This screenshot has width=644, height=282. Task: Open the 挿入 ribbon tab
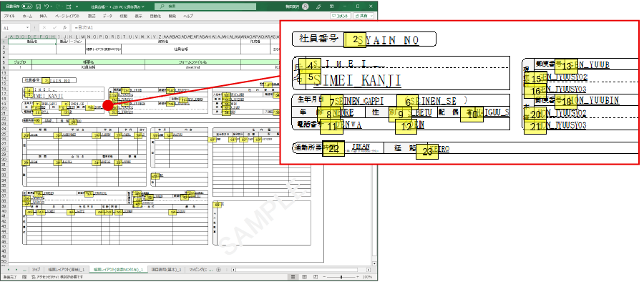(x=43, y=16)
